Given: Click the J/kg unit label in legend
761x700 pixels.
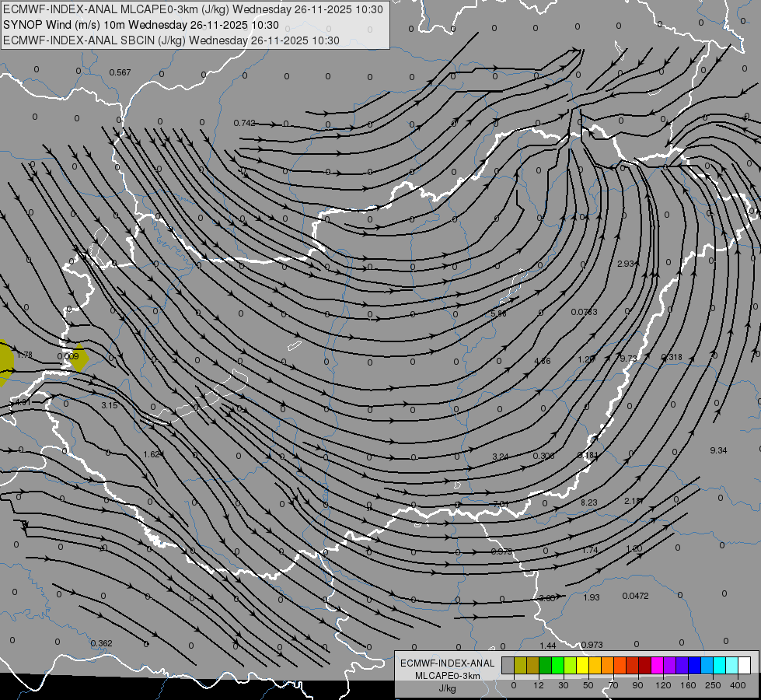Looking at the screenshot, I should [x=448, y=688].
